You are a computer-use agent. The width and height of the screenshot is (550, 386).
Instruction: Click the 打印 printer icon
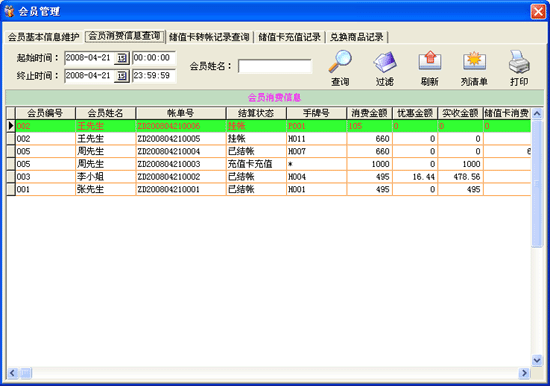pos(519,62)
